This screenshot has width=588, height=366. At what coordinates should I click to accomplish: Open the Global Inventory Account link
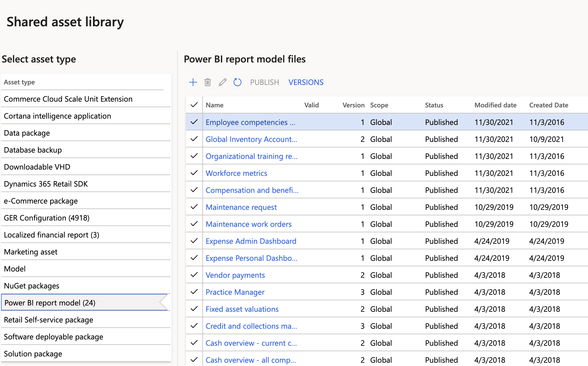pyautogui.click(x=251, y=139)
